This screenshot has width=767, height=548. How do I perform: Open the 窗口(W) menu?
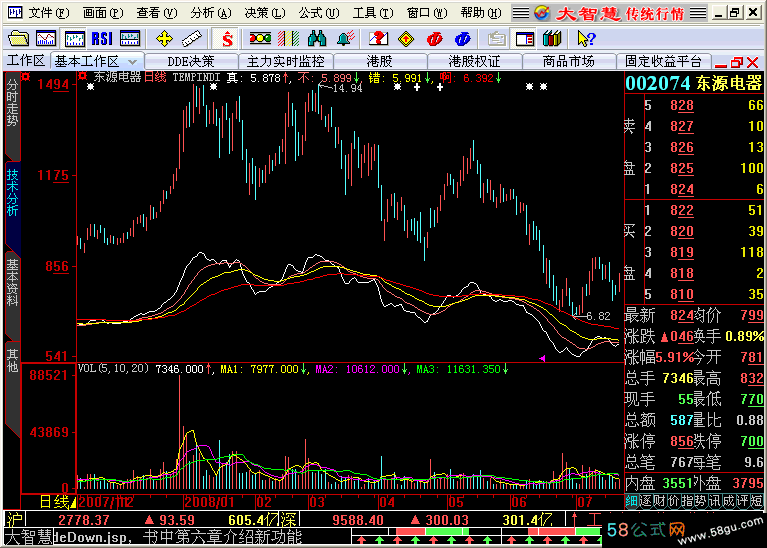click(x=427, y=13)
